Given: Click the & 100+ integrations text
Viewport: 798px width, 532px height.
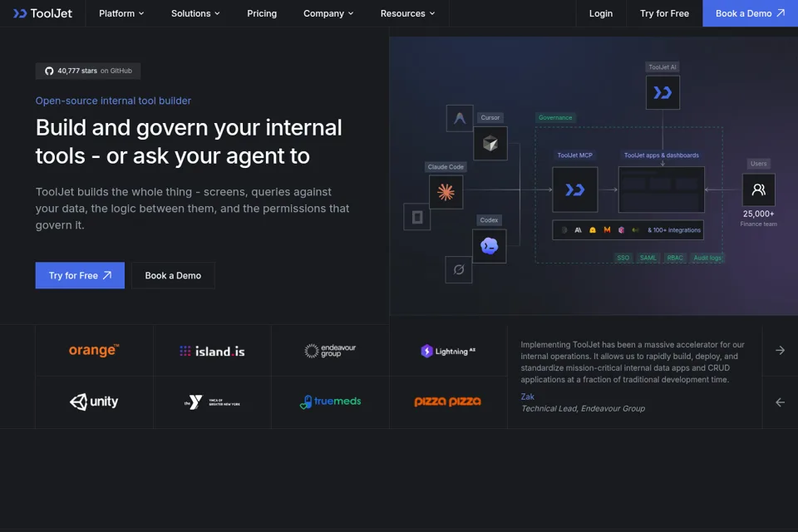Looking at the screenshot, I should (x=674, y=230).
